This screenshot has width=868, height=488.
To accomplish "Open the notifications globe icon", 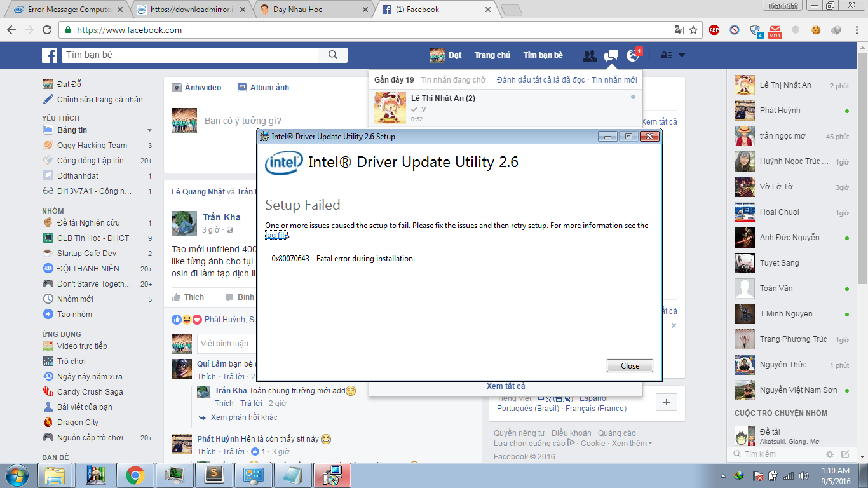I will (x=632, y=56).
